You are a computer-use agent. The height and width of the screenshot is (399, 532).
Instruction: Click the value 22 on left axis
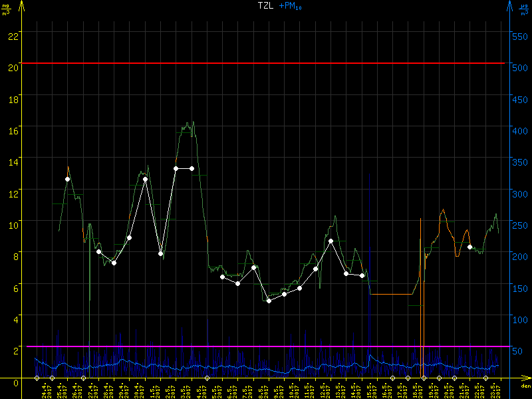pos(13,35)
